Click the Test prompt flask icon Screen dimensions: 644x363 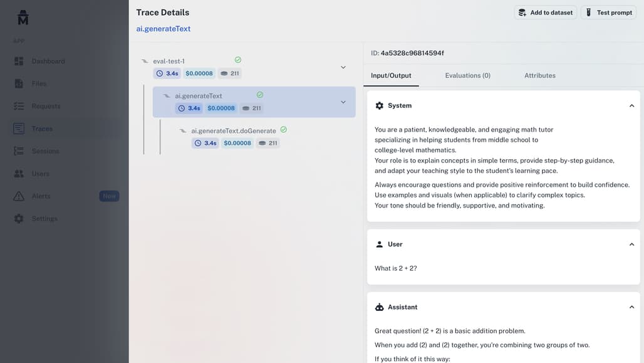pyautogui.click(x=588, y=13)
